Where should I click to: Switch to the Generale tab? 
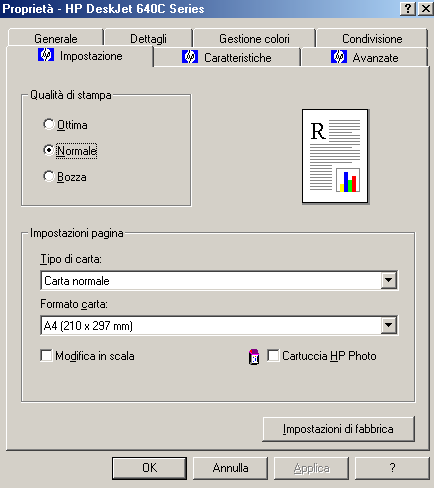(56, 38)
